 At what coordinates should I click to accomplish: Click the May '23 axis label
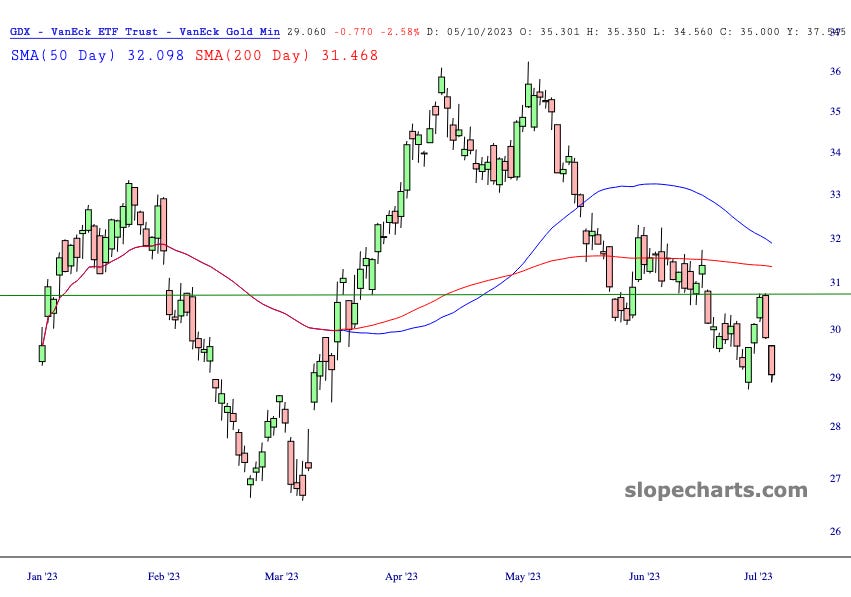523,576
